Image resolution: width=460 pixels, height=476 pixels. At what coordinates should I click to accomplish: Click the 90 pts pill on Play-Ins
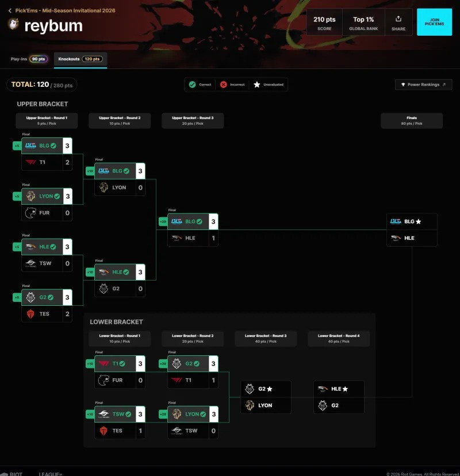(x=39, y=59)
